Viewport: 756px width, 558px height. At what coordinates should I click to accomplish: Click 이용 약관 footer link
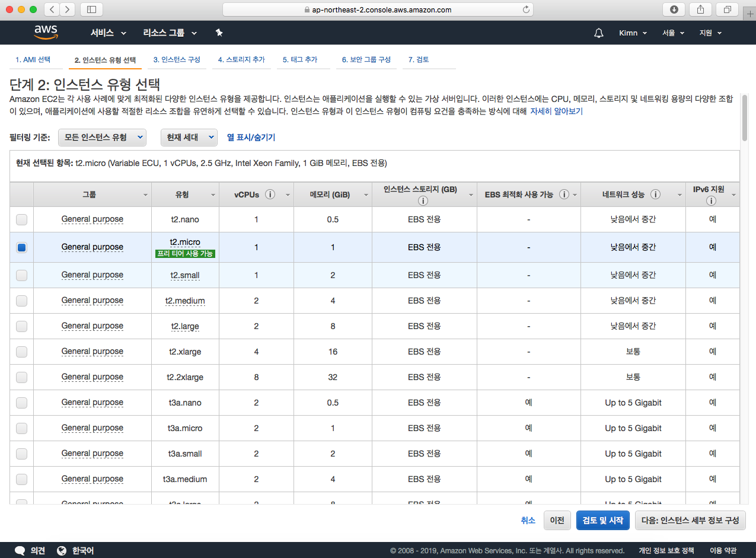(723, 550)
